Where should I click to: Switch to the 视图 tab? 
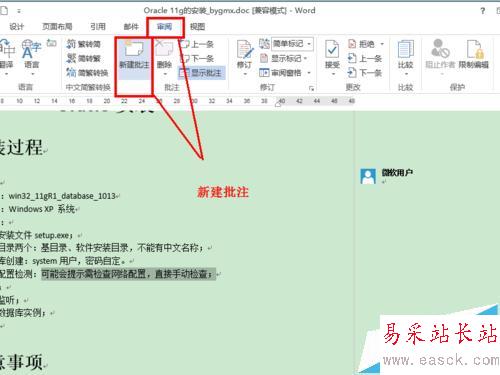pyautogui.click(x=197, y=26)
